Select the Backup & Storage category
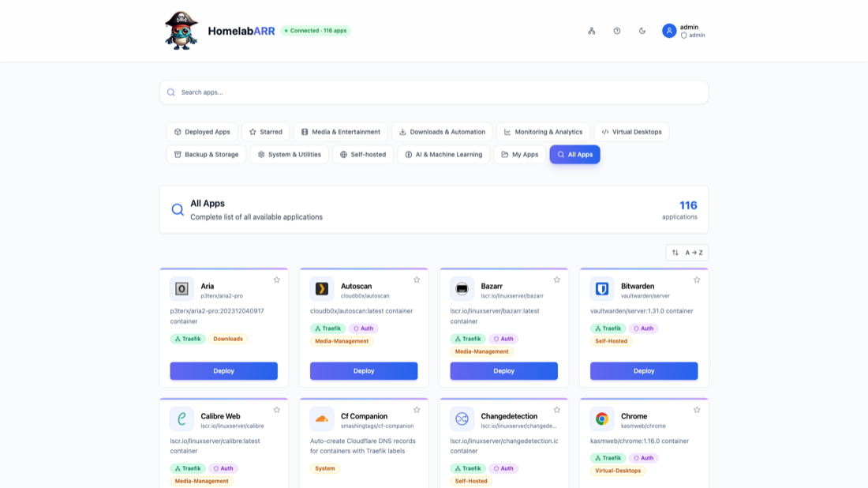 point(206,155)
